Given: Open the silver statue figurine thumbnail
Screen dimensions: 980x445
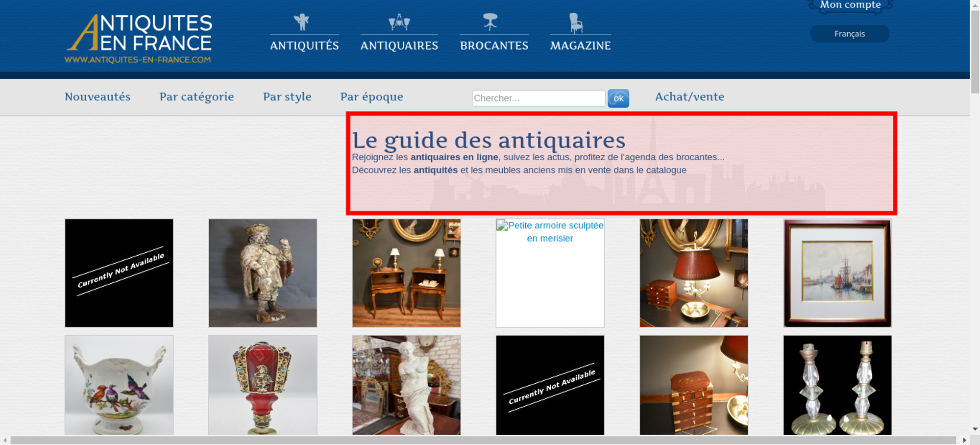Looking at the screenshot, I should tap(263, 273).
